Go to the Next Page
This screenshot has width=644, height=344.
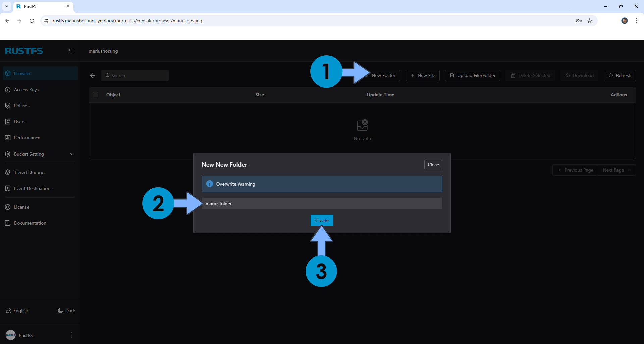click(x=617, y=170)
